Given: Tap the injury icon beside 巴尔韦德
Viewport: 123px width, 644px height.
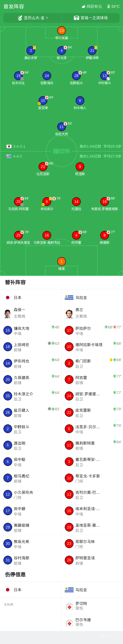Looking at the screenshot, I should pos(69,622).
